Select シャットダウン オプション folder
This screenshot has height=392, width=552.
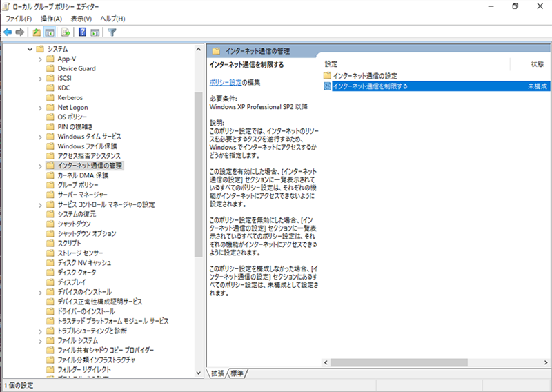[87, 233]
